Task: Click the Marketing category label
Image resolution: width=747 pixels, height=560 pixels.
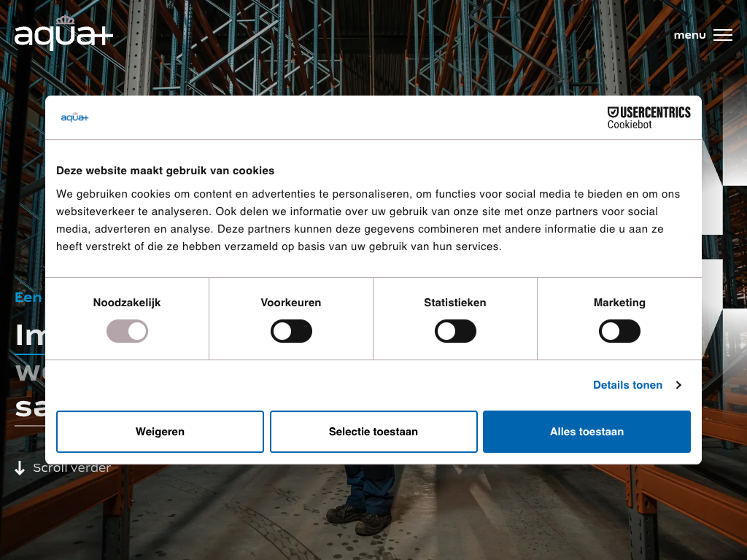Action: [619, 303]
